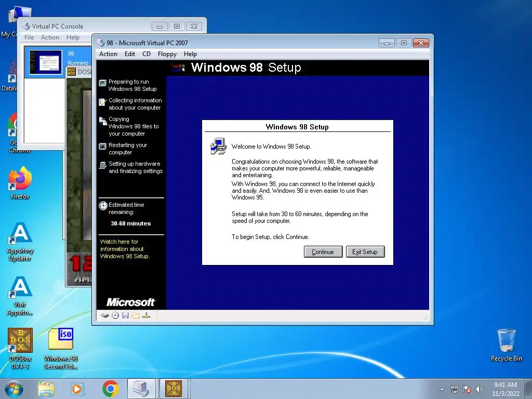Screen dimensions: 532x399
Task: Select the 98 virtual machine thumbnail
Action: [46, 62]
